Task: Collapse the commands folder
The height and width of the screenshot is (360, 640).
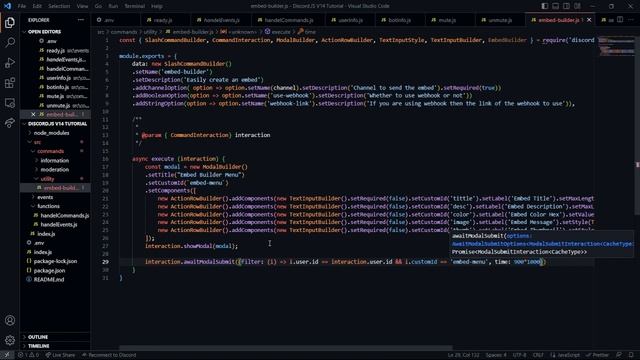Action: pos(50,151)
